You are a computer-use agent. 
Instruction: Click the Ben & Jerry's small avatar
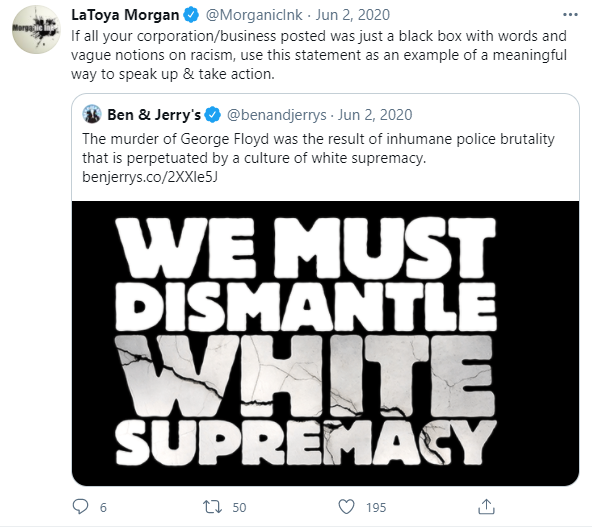92,114
